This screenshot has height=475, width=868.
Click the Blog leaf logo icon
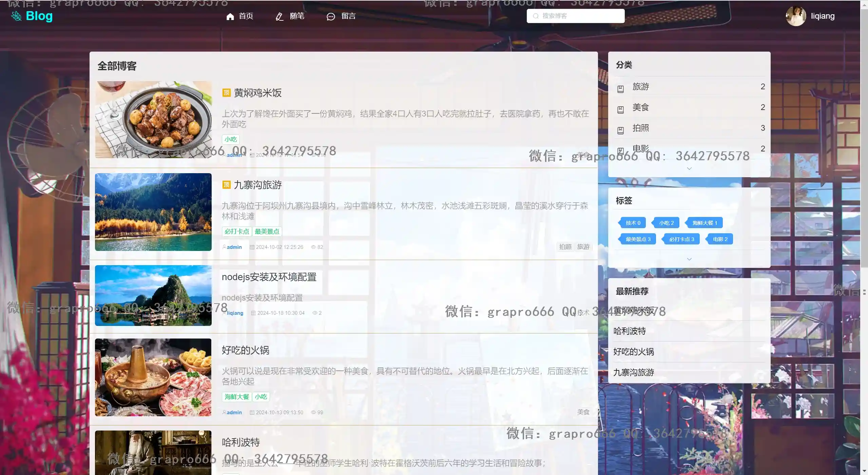click(16, 16)
